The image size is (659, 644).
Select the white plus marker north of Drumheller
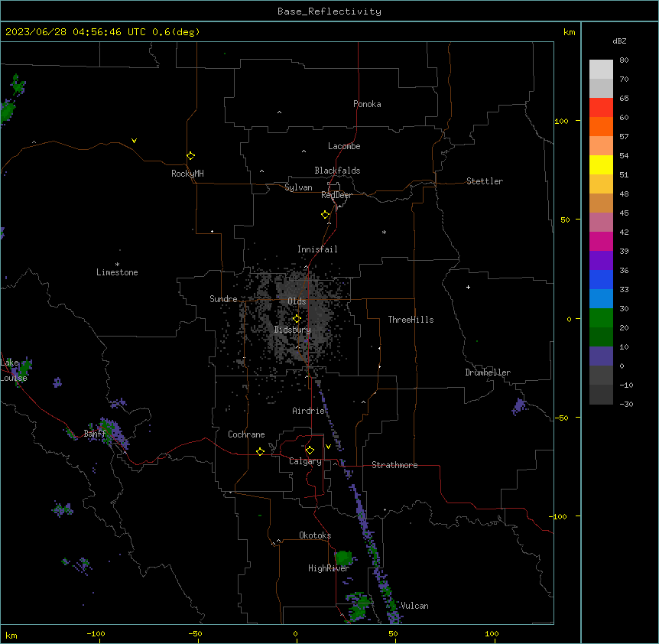468,287
